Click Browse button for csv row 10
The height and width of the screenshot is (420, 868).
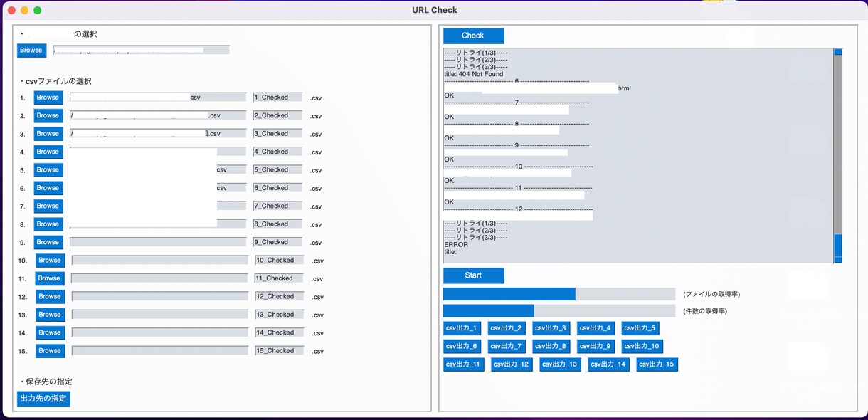(50, 261)
